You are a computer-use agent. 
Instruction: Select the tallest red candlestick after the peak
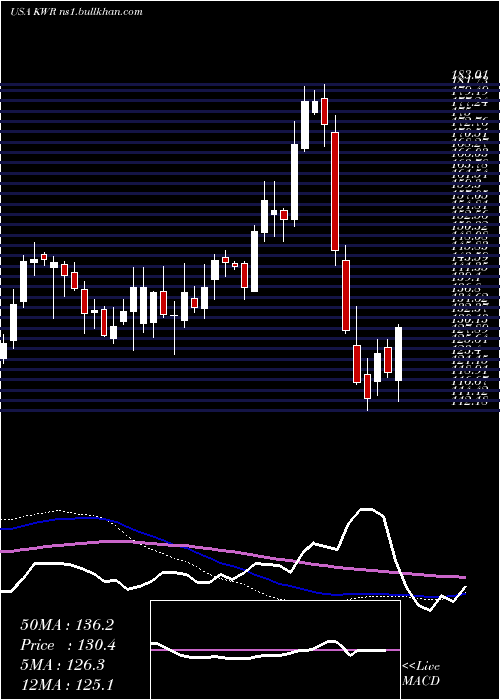[335, 191]
